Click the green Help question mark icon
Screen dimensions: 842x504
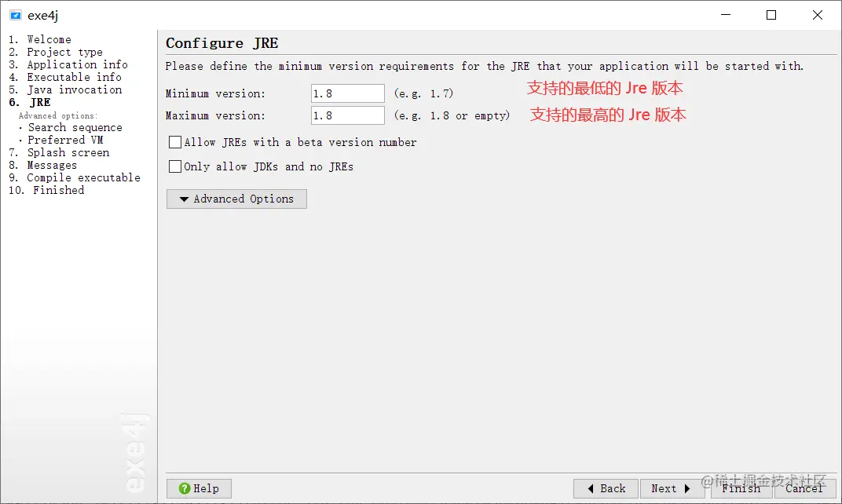pyautogui.click(x=184, y=488)
